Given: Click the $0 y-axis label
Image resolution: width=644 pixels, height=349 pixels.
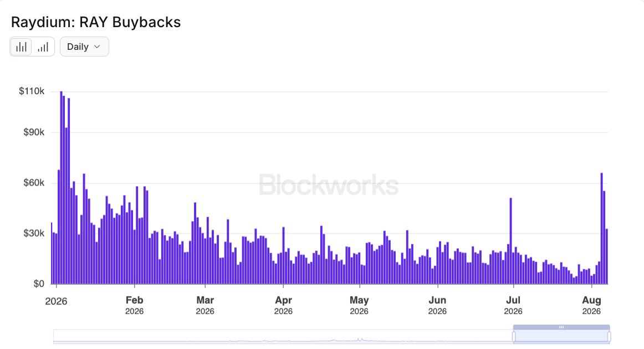Looking at the screenshot, I should click(x=39, y=284).
